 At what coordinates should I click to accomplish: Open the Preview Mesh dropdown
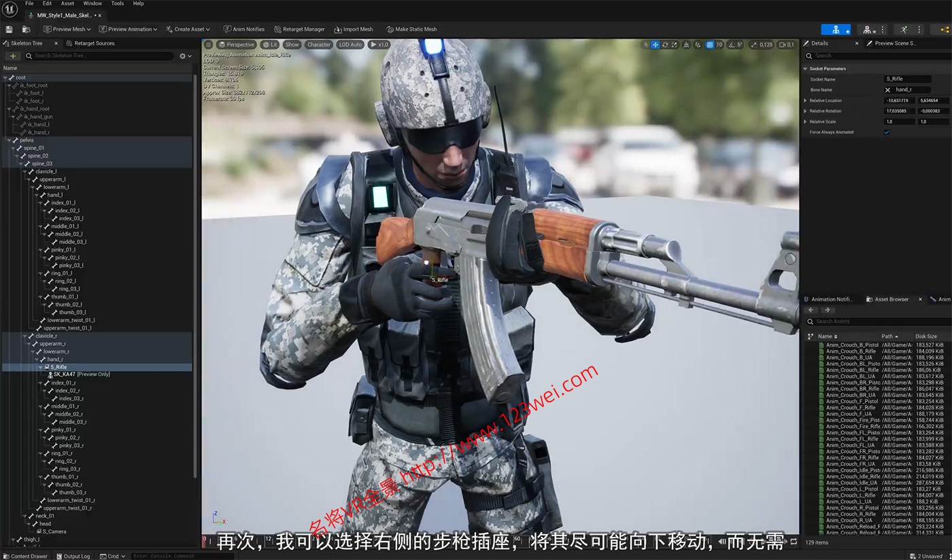pos(67,29)
